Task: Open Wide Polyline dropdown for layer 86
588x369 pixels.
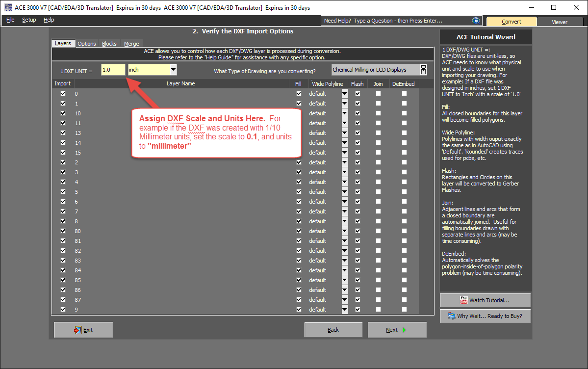Action: 345,290
